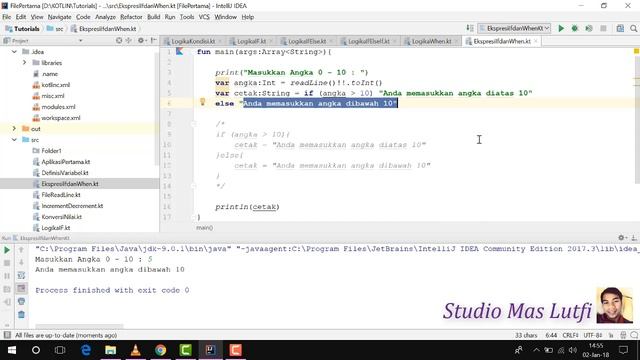Select workspace.xml in project tree
640x360 pixels.
[60, 118]
